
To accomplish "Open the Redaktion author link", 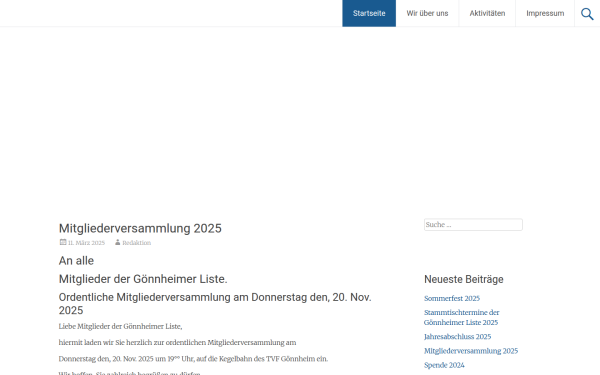I will pos(137,243).
